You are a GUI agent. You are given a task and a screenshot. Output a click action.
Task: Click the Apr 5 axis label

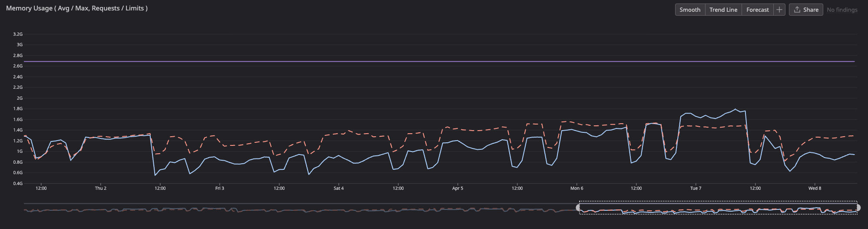click(x=458, y=188)
